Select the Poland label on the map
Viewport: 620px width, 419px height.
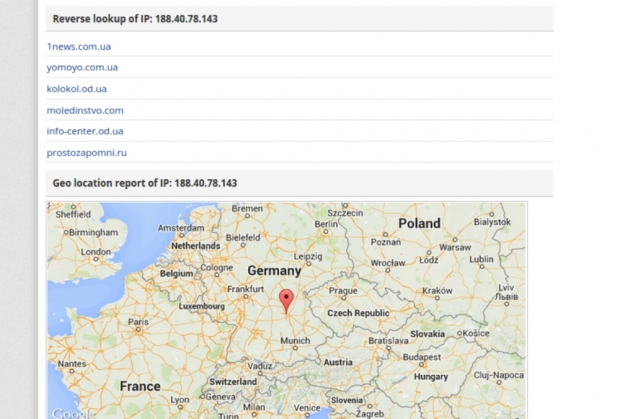[419, 223]
